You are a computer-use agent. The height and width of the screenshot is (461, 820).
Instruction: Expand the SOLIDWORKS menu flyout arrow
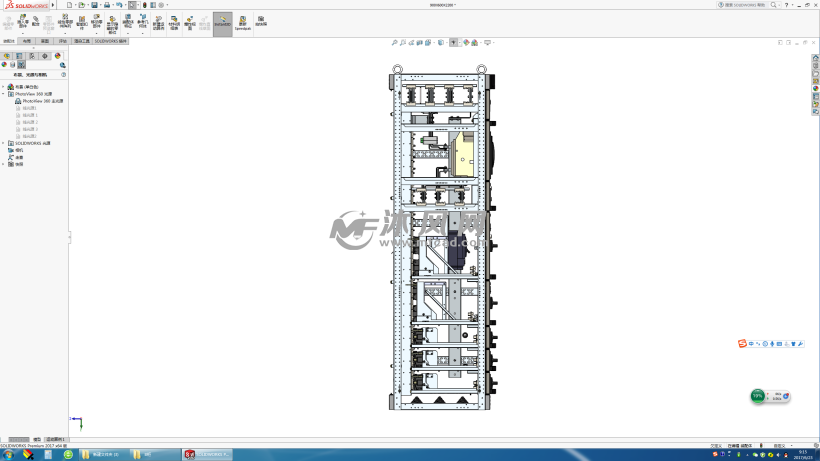[53, 5]
